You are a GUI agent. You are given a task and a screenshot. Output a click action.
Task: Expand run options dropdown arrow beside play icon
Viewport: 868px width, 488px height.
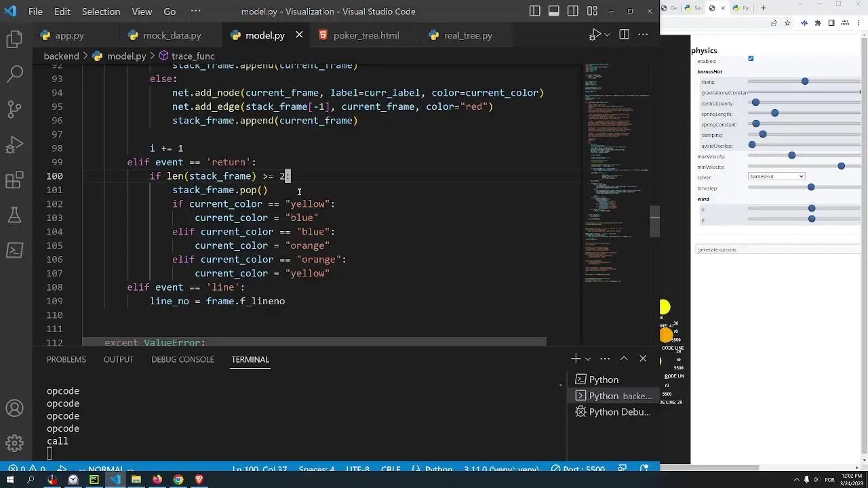click(607, 35)
